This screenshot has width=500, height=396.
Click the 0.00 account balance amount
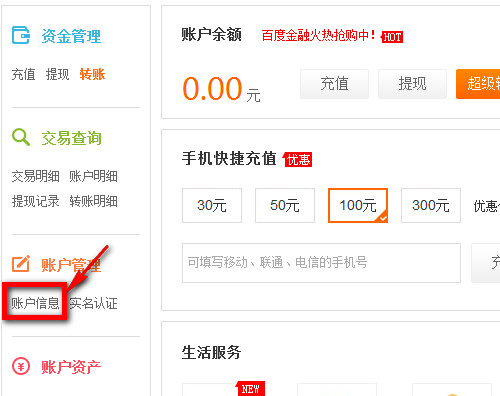[x=212, y=89]
